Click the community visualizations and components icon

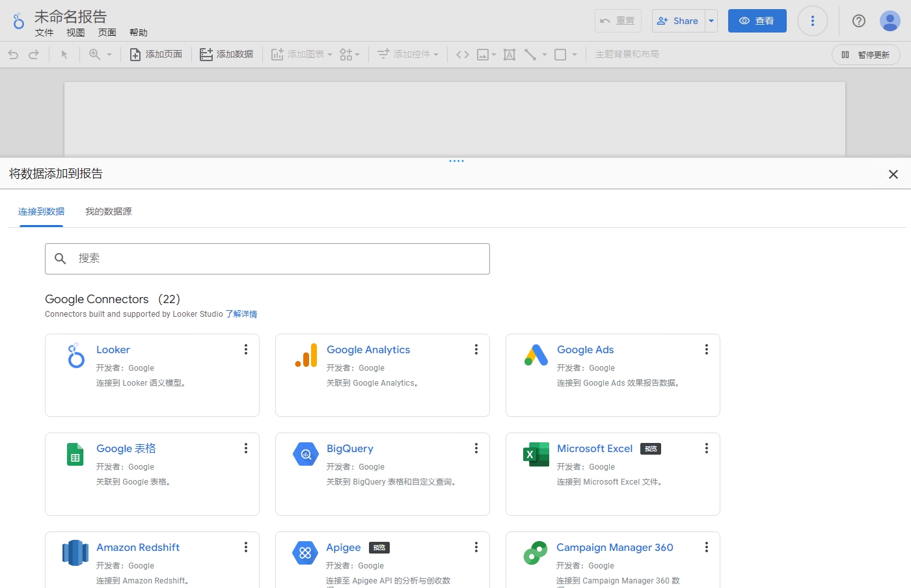point(346,55)
